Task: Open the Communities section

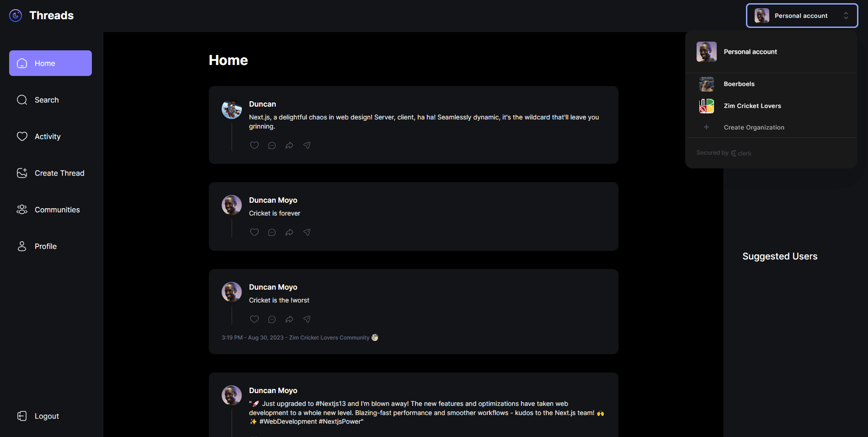Action: (57, 209)
